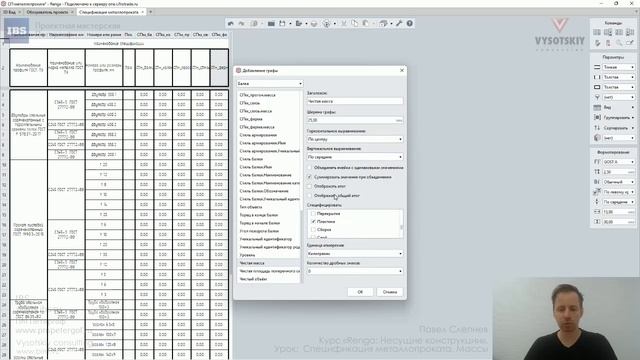Click the Redo arrow in the toolbar
The image size is (640, 360).
tap(242, 24)
